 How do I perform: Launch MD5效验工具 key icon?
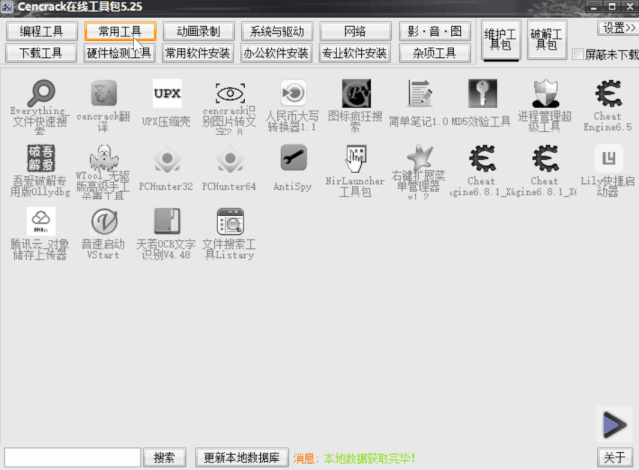coord(483,93)
